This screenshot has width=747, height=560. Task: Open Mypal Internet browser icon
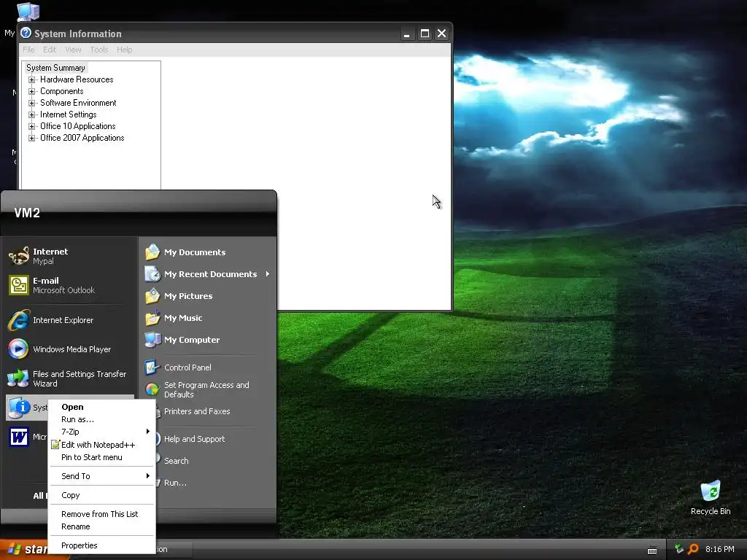tap(18, 256)
